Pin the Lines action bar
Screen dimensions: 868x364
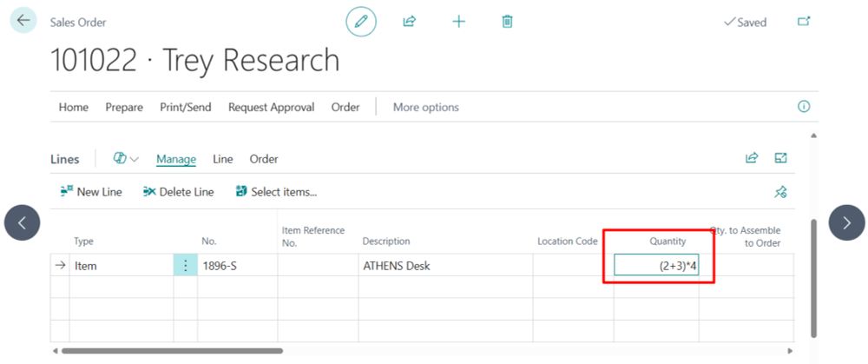[780, 192]
